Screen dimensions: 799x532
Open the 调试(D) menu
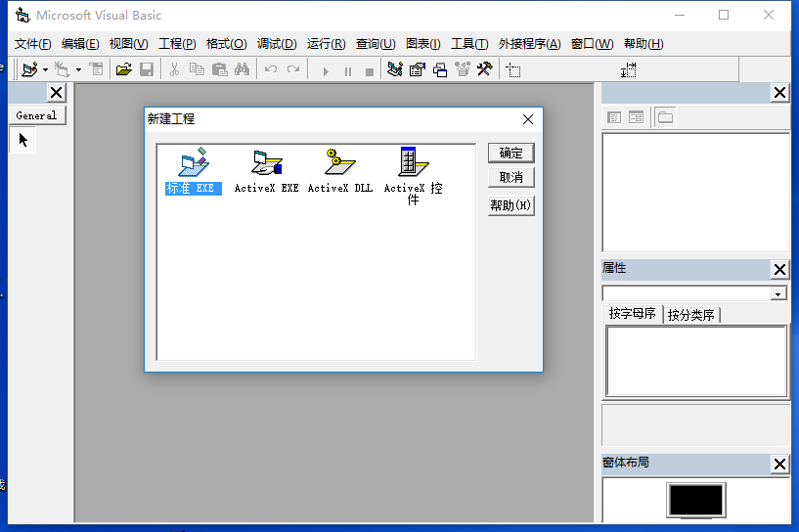pos(277,44)
